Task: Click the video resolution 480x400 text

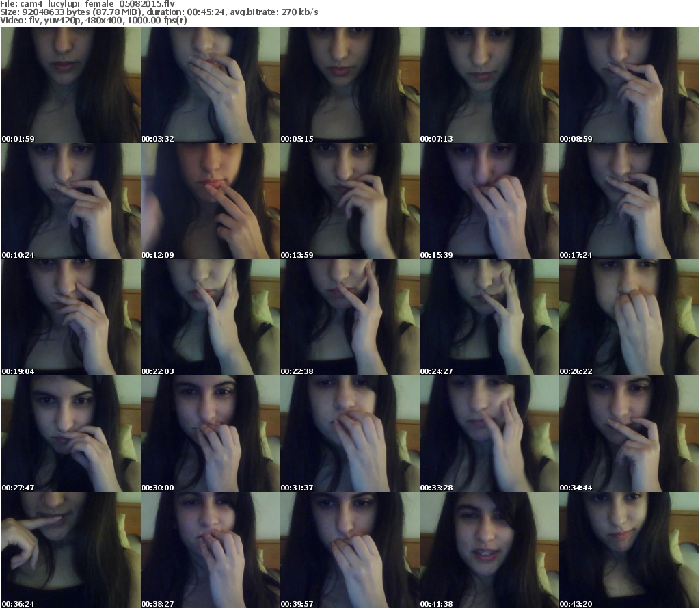Action: 104,20
